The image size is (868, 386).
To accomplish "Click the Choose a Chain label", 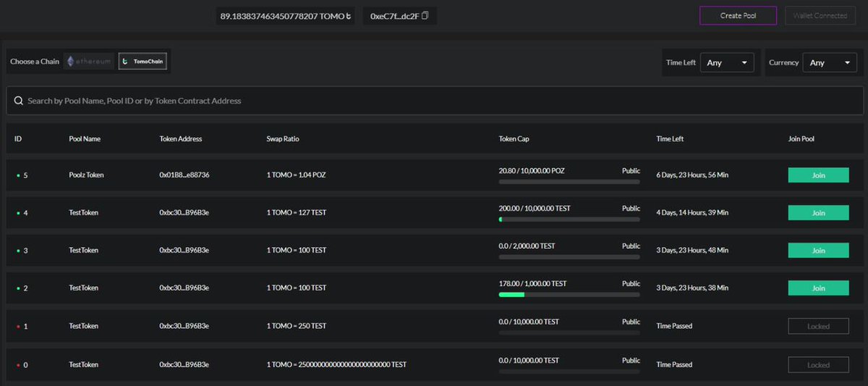I will (35, 62).
